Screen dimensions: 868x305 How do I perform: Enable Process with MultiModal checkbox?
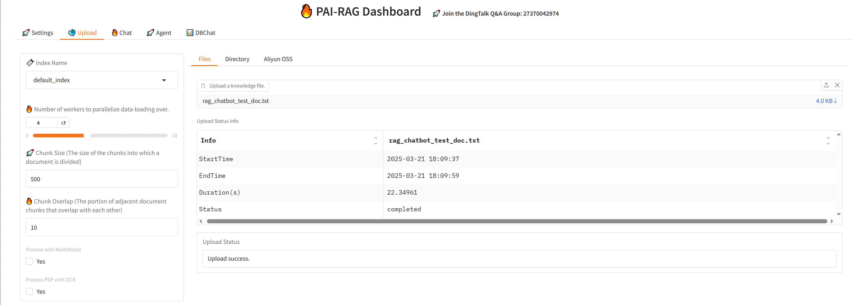pyautogui.click(x=30, y=262)
